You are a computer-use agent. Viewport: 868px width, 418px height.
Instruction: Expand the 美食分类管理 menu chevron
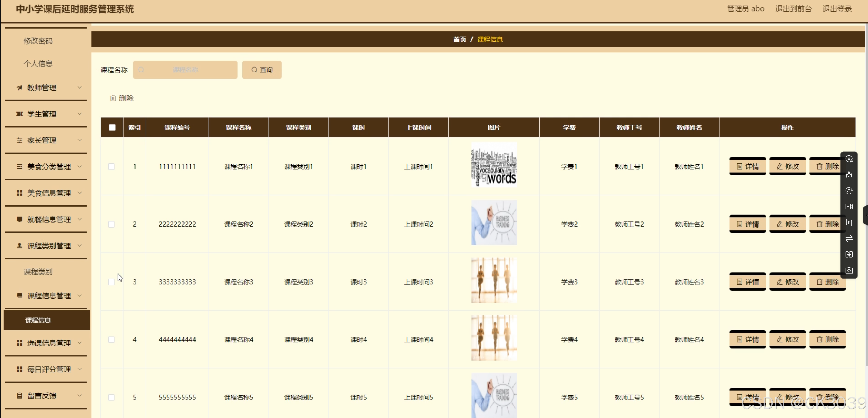pyautogui.click(x=79, y=167)
